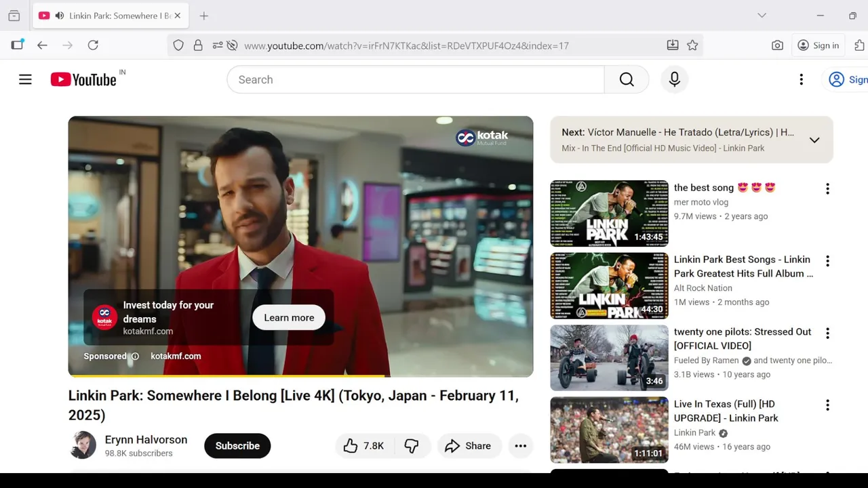Open Stressed Out video thumbnail
This screenshot has width=868, height=488.
[x=609, y=358]
